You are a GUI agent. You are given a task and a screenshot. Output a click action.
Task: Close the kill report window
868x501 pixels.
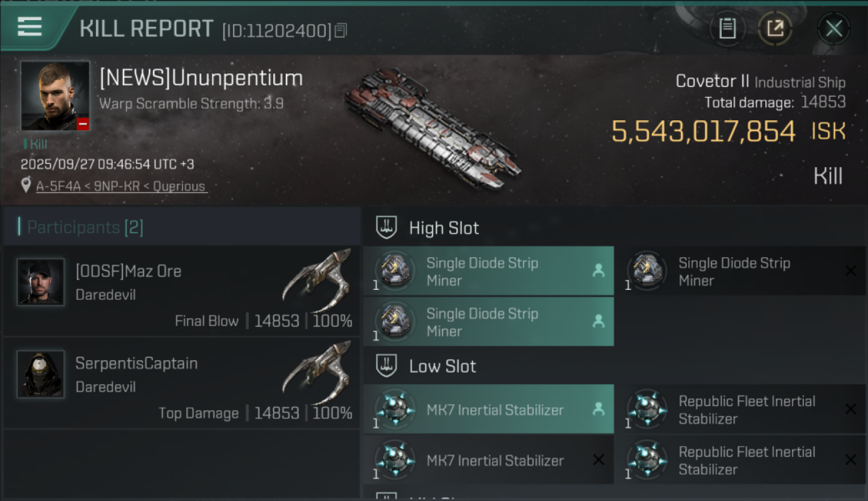tap(834, 29)
